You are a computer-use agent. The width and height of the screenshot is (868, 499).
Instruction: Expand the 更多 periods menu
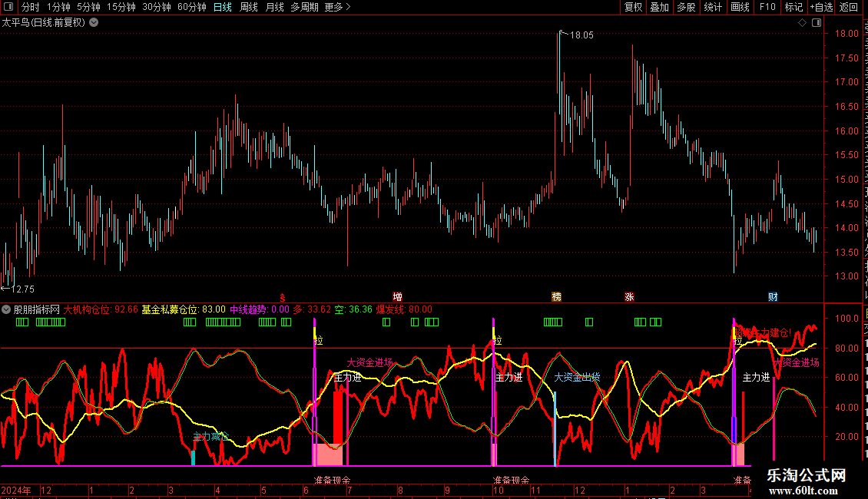[x=337, y=7]
